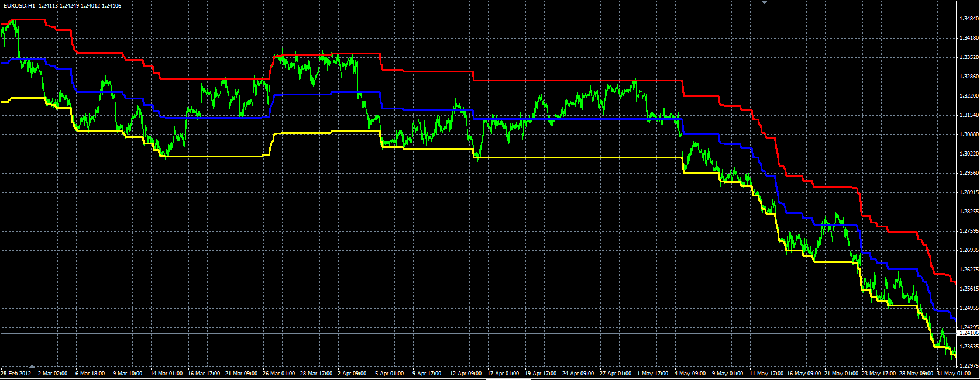
Task: Click price axis label 1.33520
Action: 969,57
